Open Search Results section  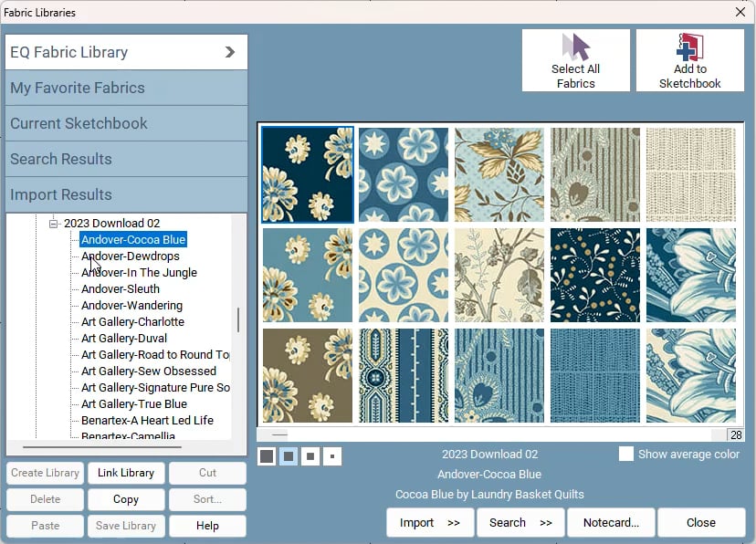tap(126, 159)
